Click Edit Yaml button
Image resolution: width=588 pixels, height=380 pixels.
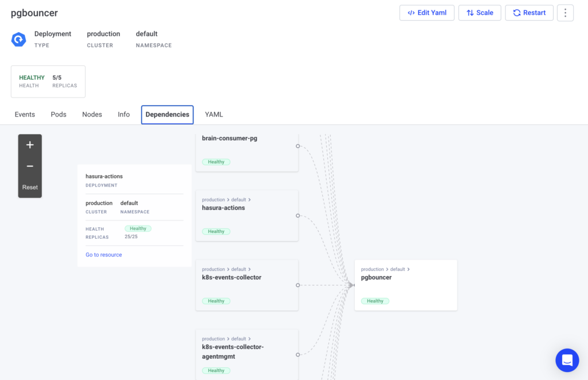(x=427, y=13)
